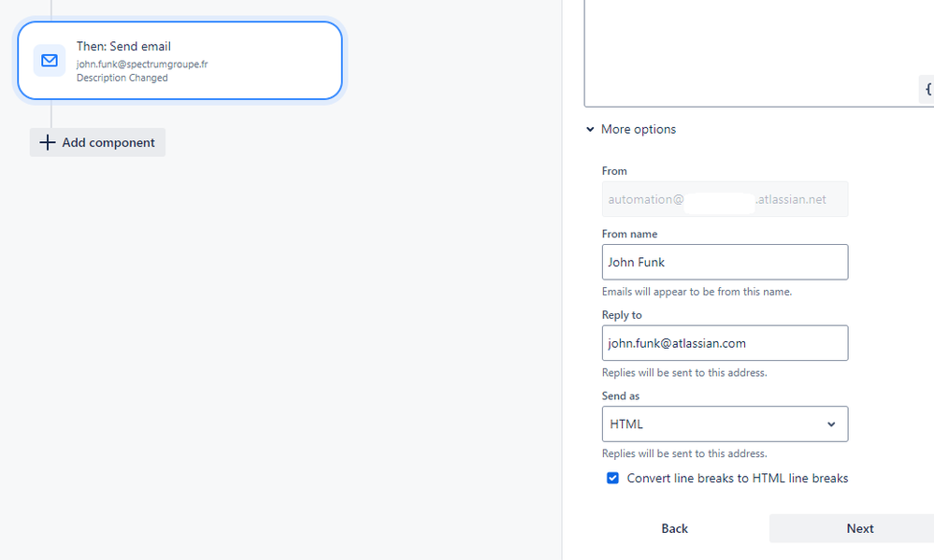Screen dimensions: 934x560
Task: Click the Description Changed subject text
Action: point(122,78)
